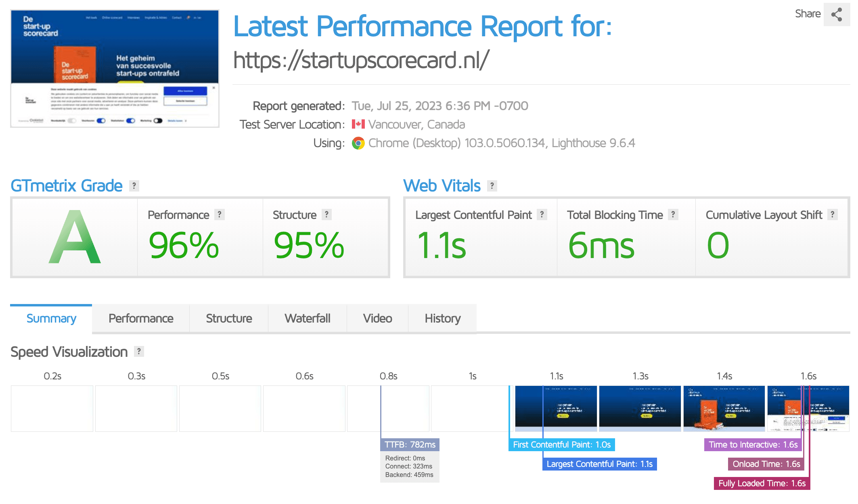Click help icon beside Web Vitals heading

tap(492, 186)
